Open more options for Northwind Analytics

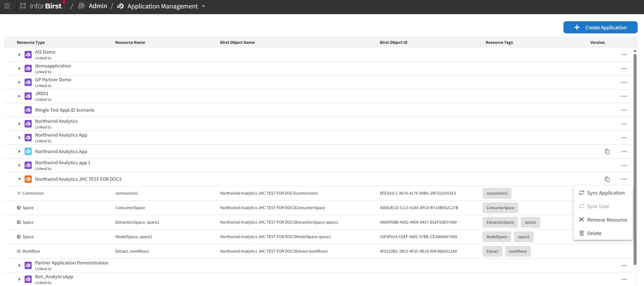click(x=624, y=124)
